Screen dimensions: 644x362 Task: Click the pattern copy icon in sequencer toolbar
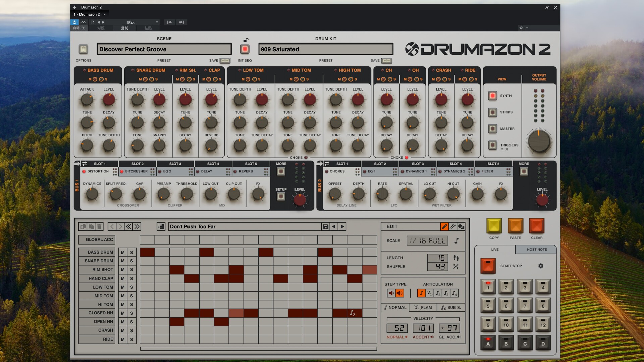83,227
